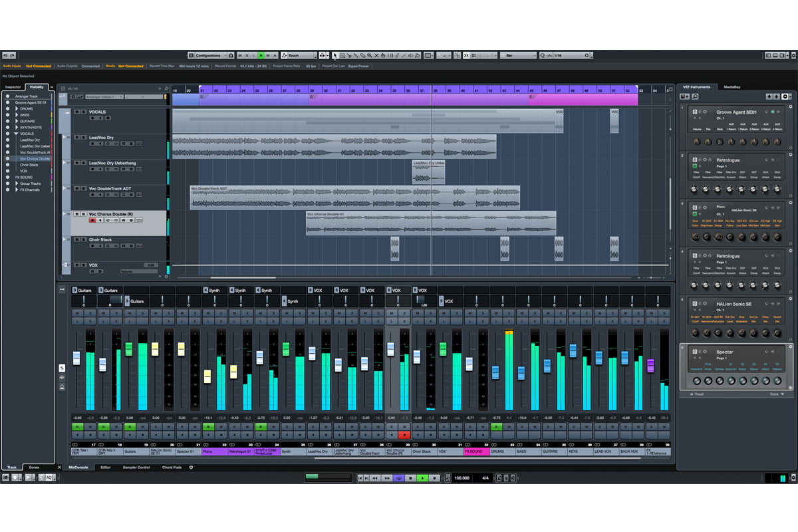Toggle Snap on/off button in toolbar
This screenshot has width=798, height=532.
pyautogui.click(x=465, y=55)
